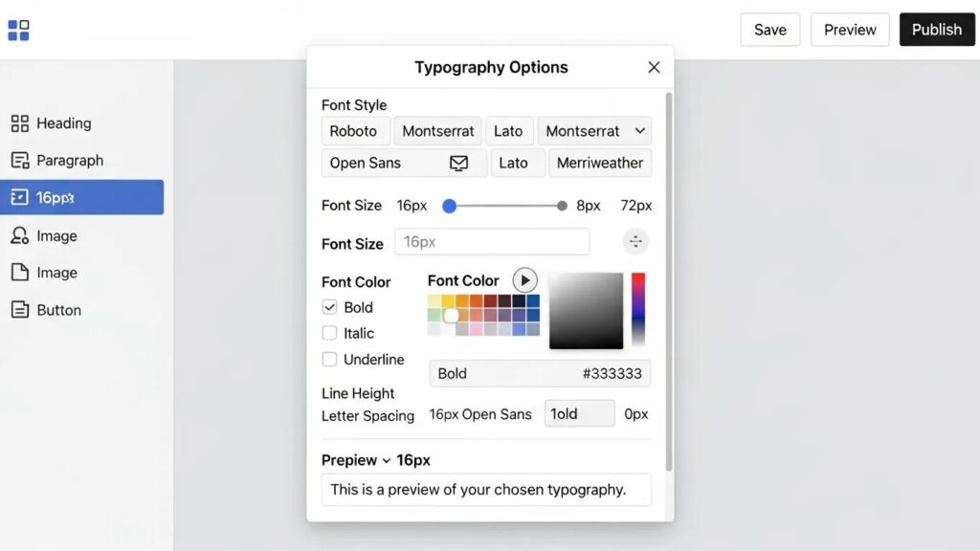Click the typography preview text box
Image resolution: width=980 pixels, height=551 pixels.
tap(486, 490)
